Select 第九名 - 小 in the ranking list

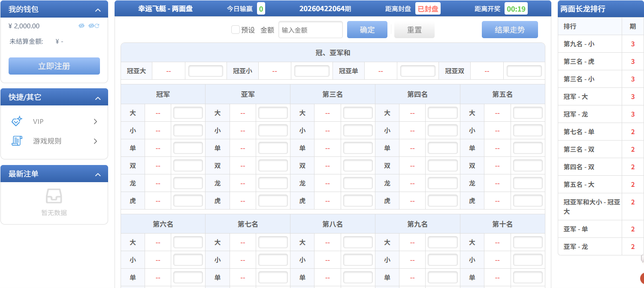coord(579,44)
